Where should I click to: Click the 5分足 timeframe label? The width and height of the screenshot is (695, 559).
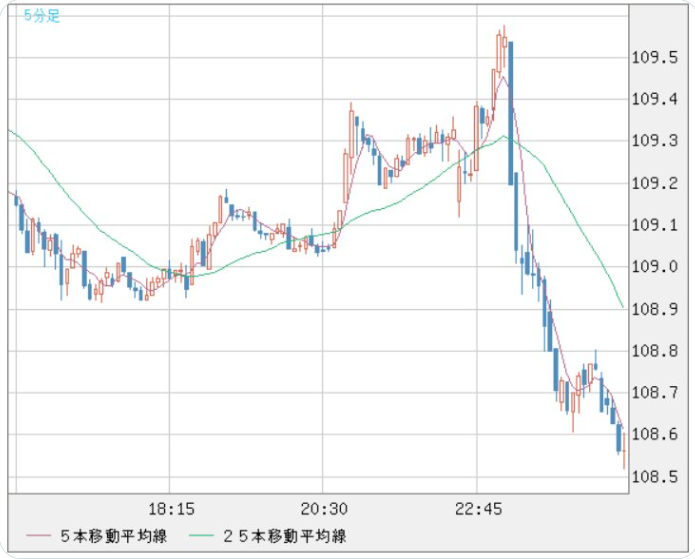(42, 16)
